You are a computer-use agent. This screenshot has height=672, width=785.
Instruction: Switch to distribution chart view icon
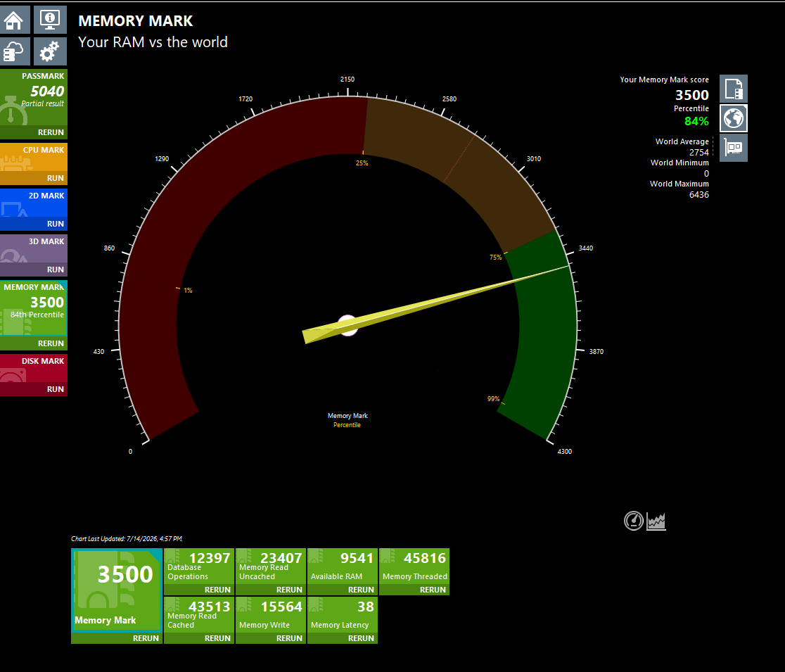tap(656, 521)
